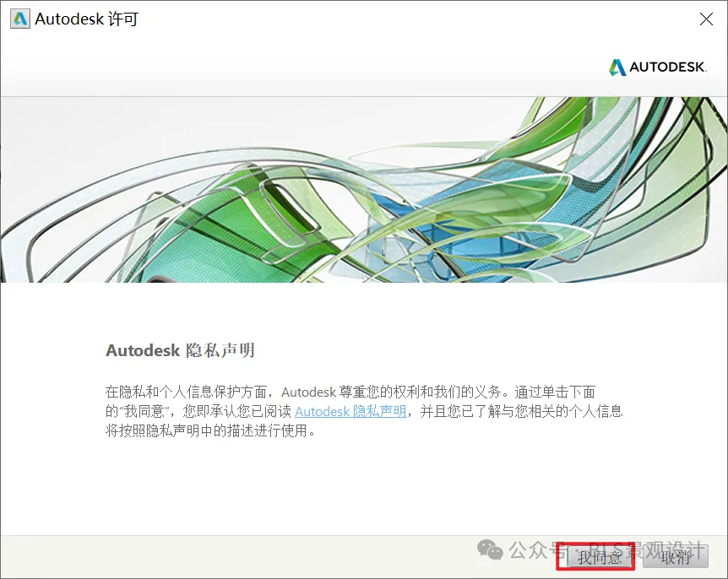Image resolution: width=728 pixels, height=579 pixels.
Task: Click the line starting 将按照隐私声明中的描述
Action: point(210,431)
